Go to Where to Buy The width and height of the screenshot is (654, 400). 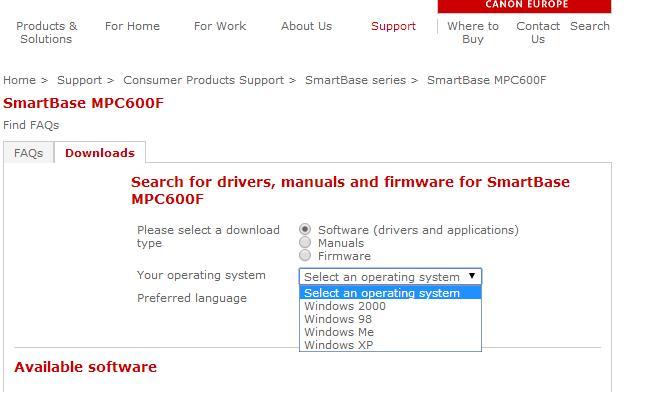[473, 33]
